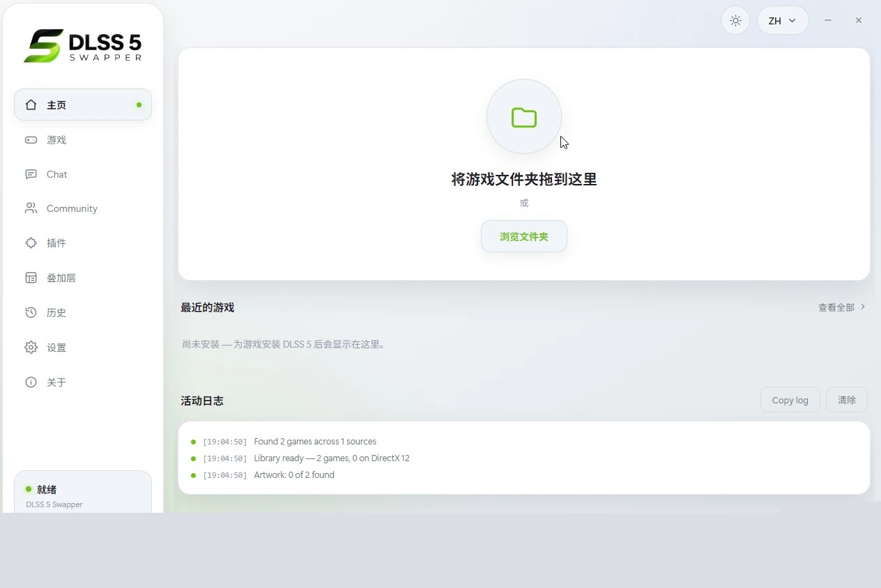The width and height of the screenshot is (881, 588).
Task: Click the green status dot beside 就绪
Action: click(29, 489)
